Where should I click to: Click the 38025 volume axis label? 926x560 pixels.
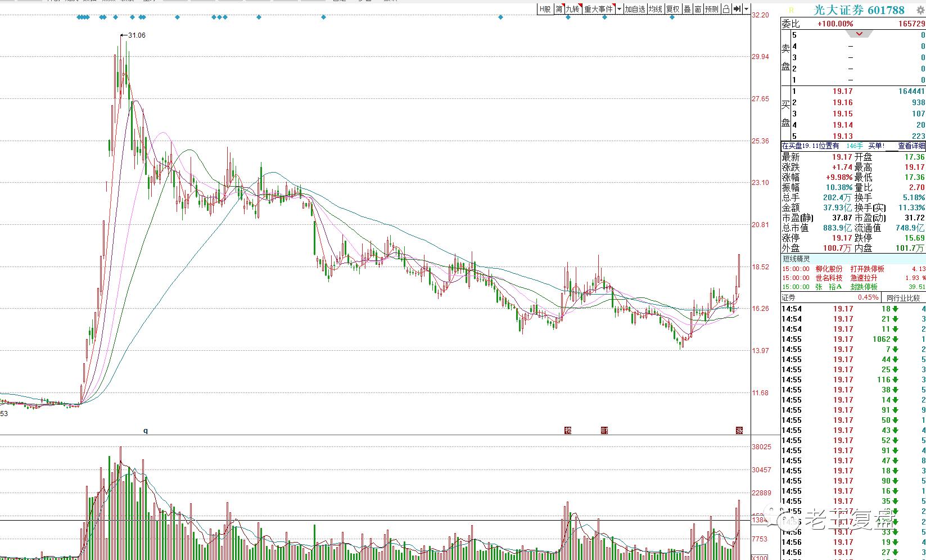click(761, 447)
